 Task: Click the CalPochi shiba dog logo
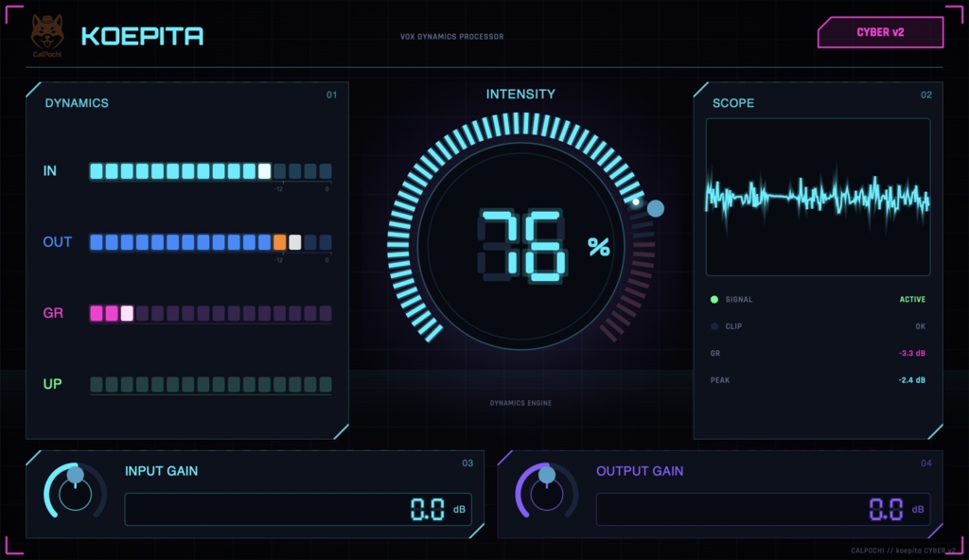(x=47, y=35)
